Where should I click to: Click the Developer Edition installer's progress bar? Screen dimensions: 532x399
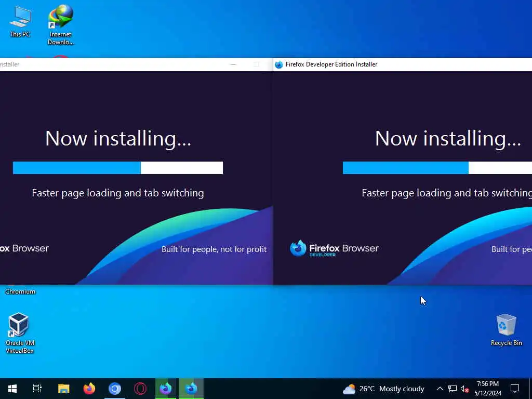[x=437, y=168]
